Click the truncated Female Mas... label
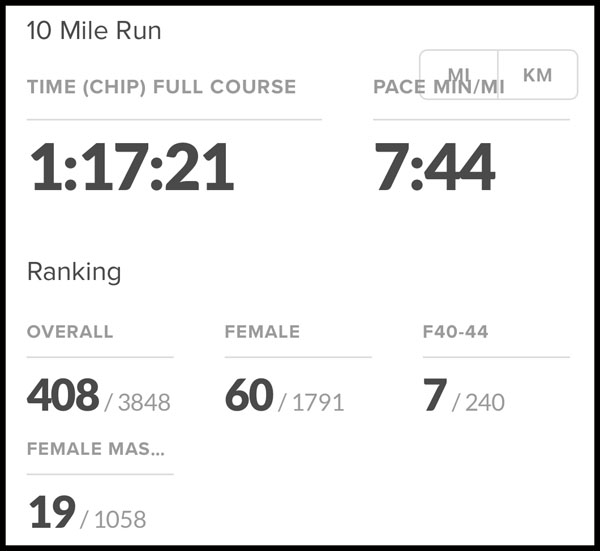This screenshot has height=551, width=600. coord(96,449)
